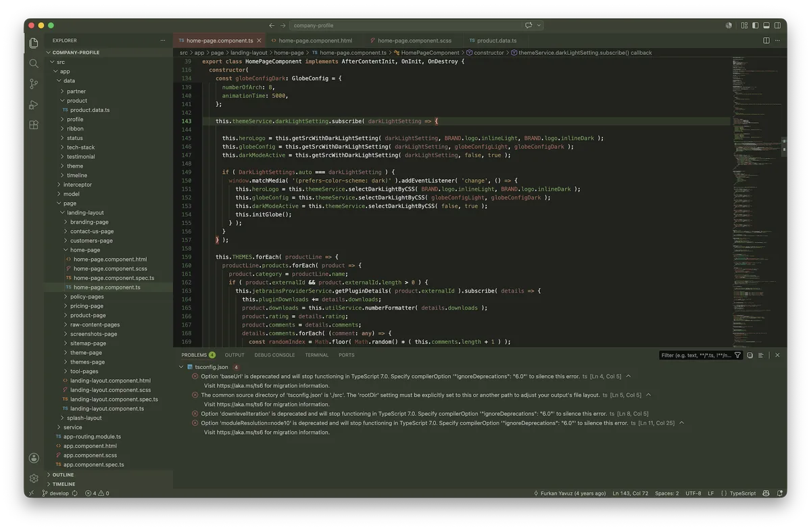The image size is (811, 532).
Task: Open the OUTPUT panel tab
Action: tap(235, 355)
